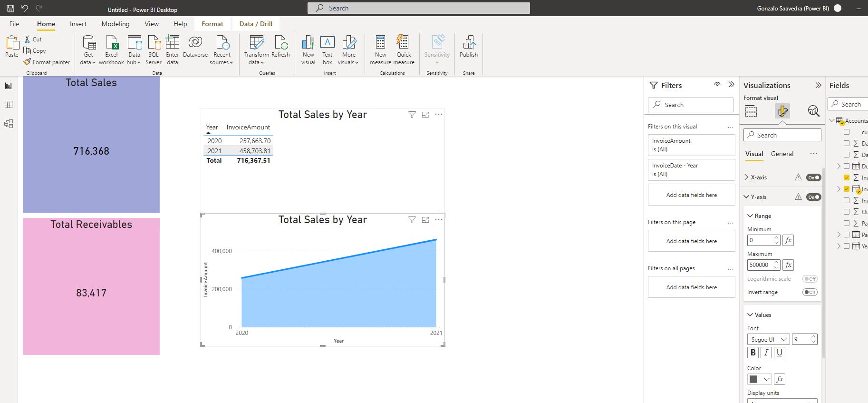This screenshot has height=403, width=868.
Task: Check the 'Ou' field checkbox
Action: point(847,212)
